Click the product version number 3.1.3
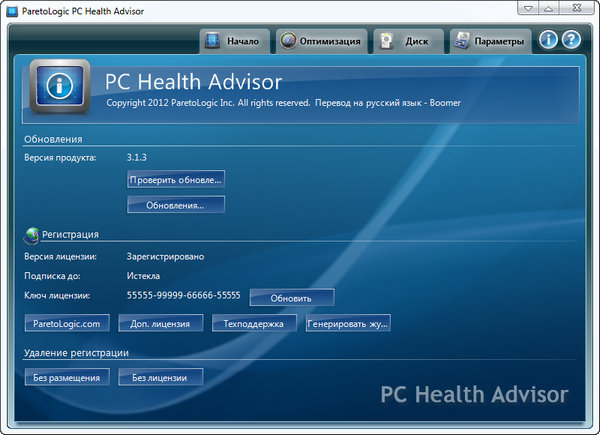 click(x=137, y=158)
